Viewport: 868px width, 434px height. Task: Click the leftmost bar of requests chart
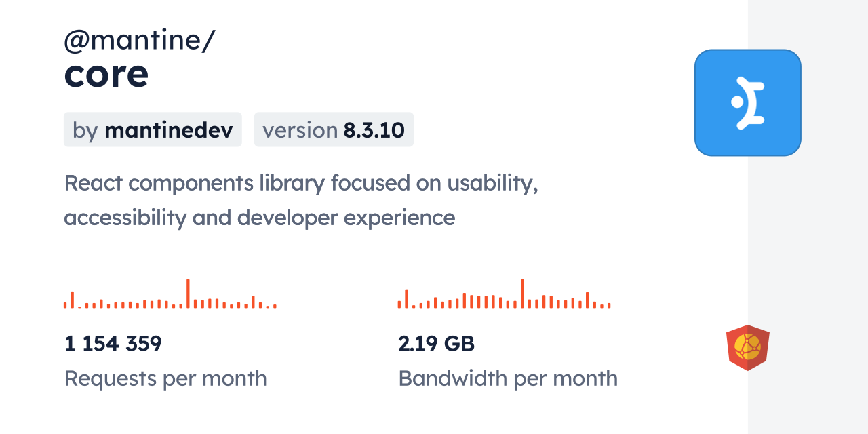click(x=65, y=305)
